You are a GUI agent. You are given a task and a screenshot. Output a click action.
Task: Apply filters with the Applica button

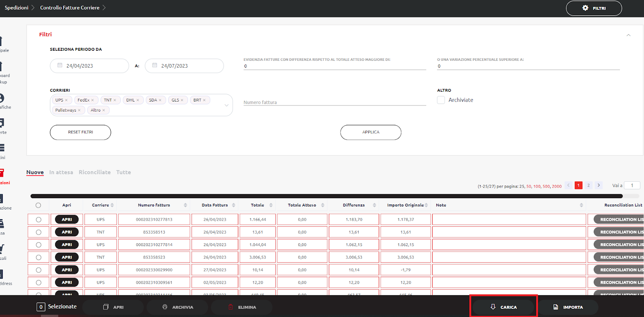coord(371,132)
